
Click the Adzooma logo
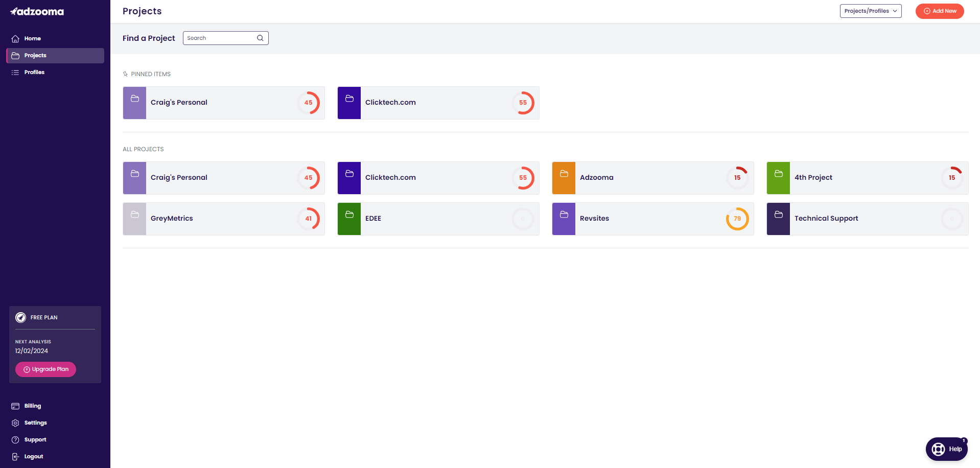click(x=37, y=11)
